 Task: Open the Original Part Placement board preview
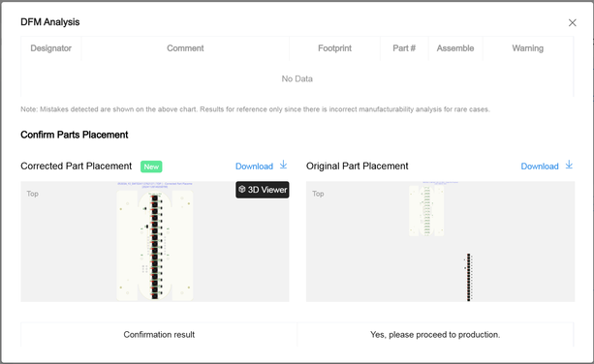tap(440, 241)
